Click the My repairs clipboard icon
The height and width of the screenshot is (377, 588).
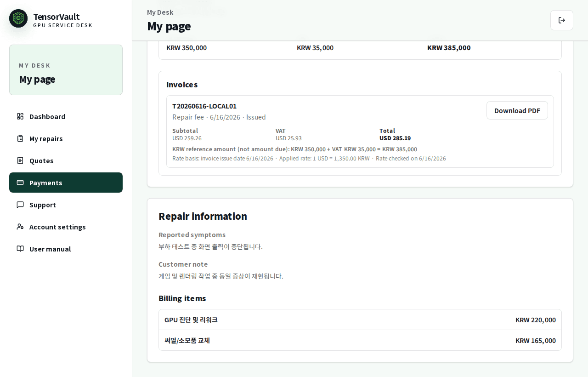pyautogui.click(x=20, y=138)
